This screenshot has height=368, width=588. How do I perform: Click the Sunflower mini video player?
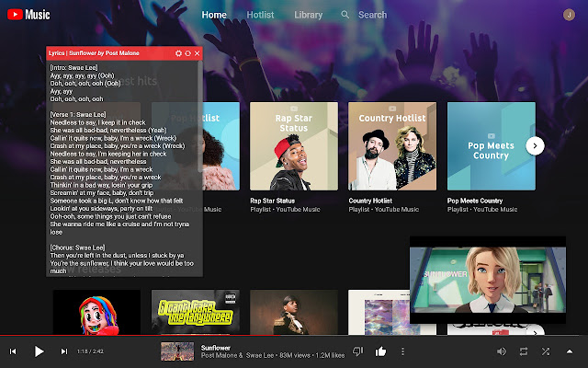[488, 280]
